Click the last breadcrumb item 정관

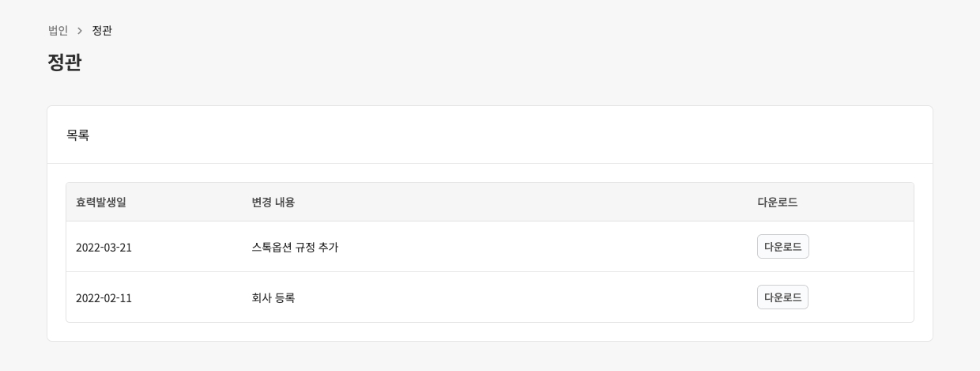102,31
